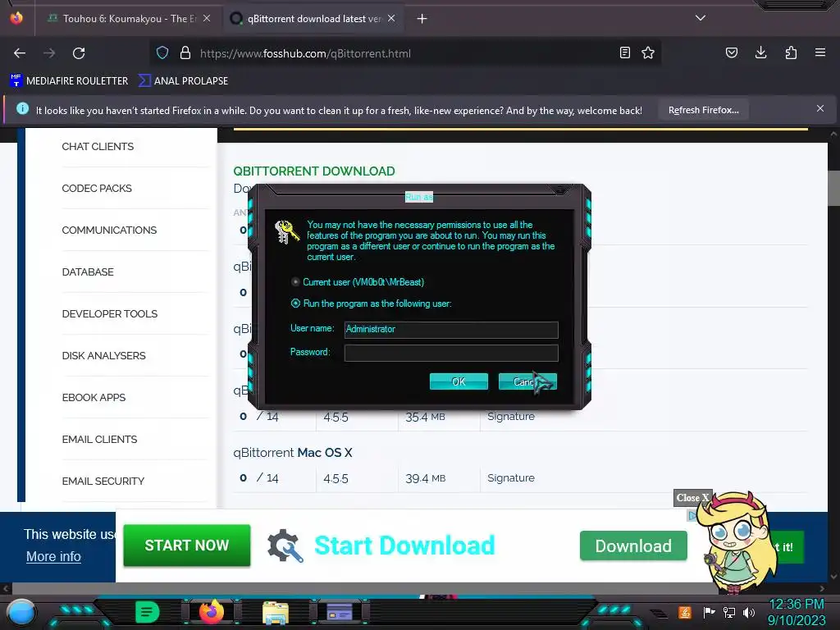Show site security padlock info

pos(185,52)
